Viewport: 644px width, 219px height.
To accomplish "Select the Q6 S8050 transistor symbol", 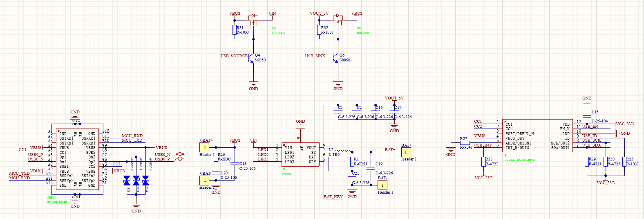I will point(335,58).
